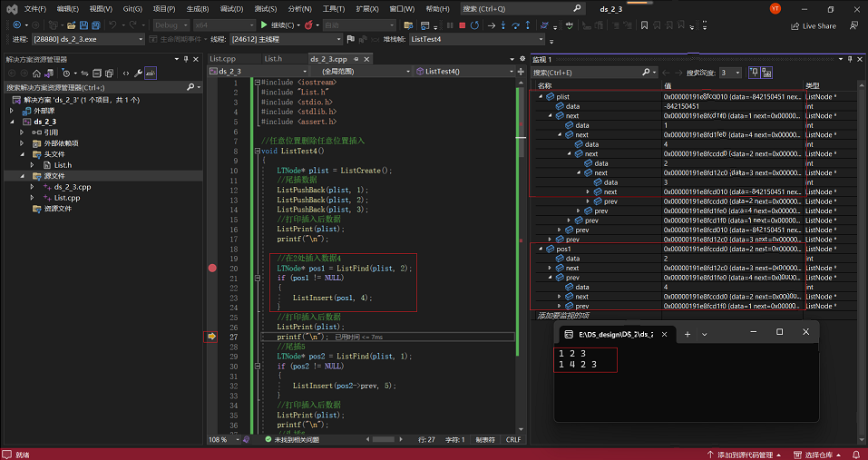Screen dimensions: 868x460
Task: Click Solution Explorer home icon
Action: click(x=38, y=73)
